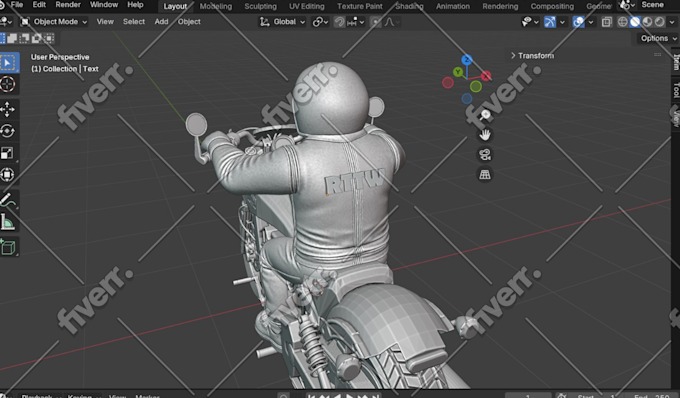Toggle Show Overlays button
680x398 pixels.
coord(579,22)
